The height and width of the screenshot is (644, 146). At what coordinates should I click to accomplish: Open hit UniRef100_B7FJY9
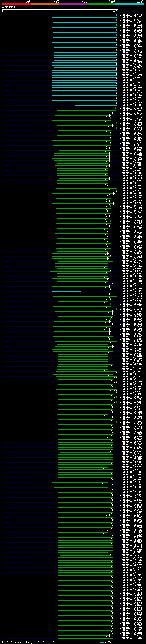click(x=131, y=20)
